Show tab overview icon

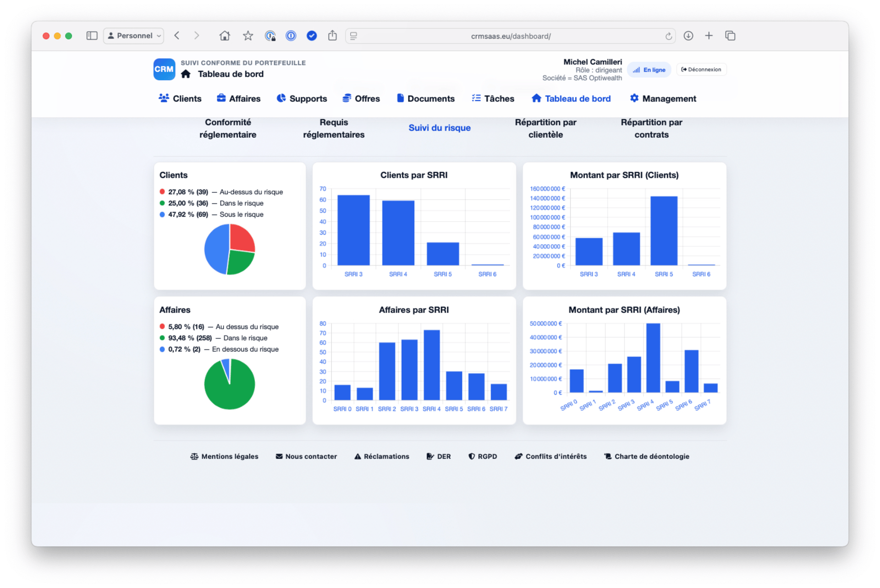(x=730, y=36)
